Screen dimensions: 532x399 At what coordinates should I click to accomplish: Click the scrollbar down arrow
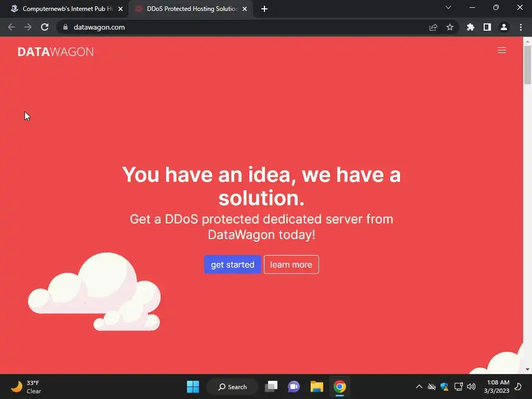click(x=527, y=369)
